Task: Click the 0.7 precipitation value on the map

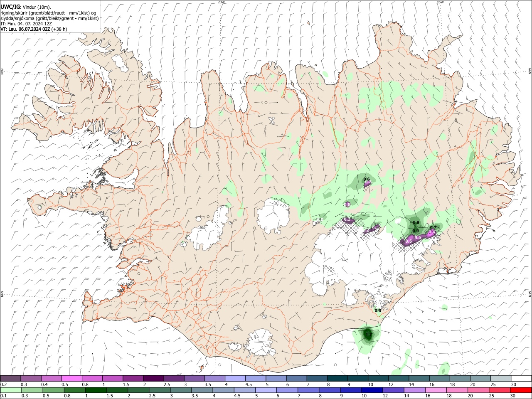Action: click(x=433, y=228)
